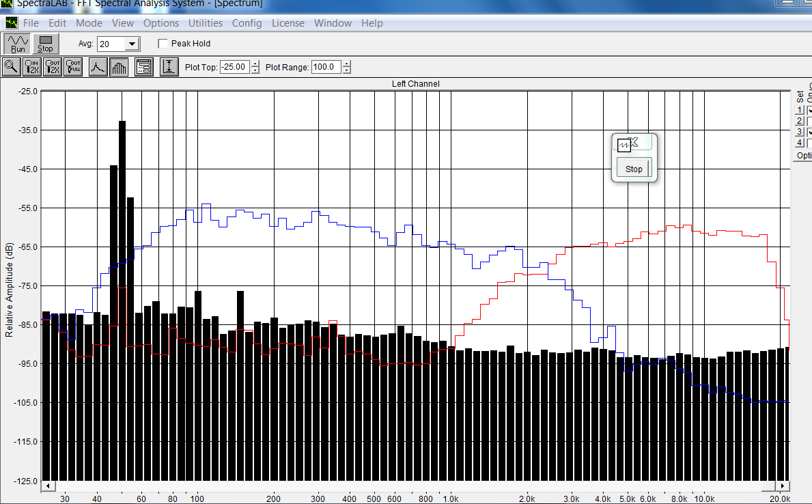The width and height of the screenshot is (812, 504).
Task: Open the Options menu
Action: [161, 23]
